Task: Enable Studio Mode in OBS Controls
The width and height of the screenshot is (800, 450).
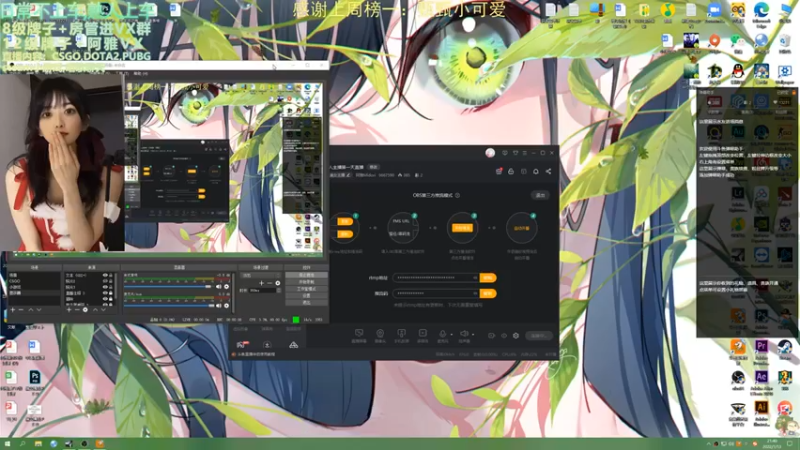Action: coord(306,289)
